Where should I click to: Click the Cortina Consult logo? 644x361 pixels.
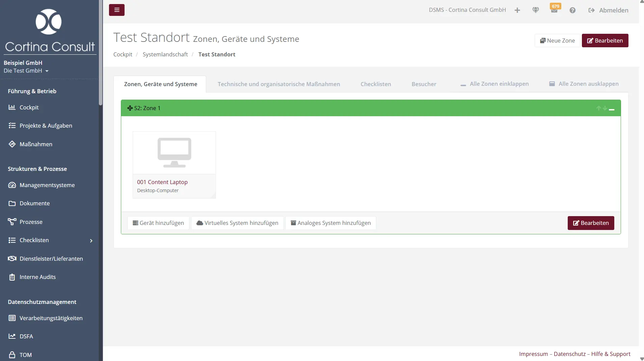(50, 31)
